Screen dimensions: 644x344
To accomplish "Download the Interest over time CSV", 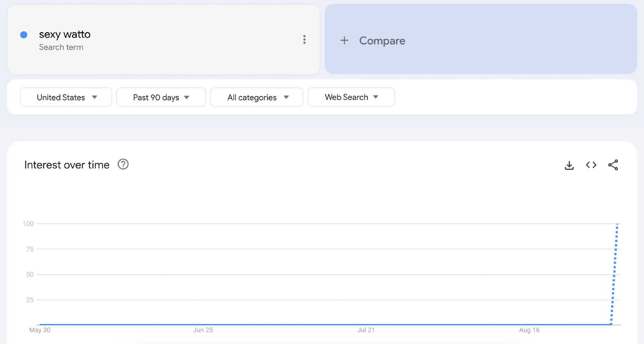I will (x=569, y=165).
